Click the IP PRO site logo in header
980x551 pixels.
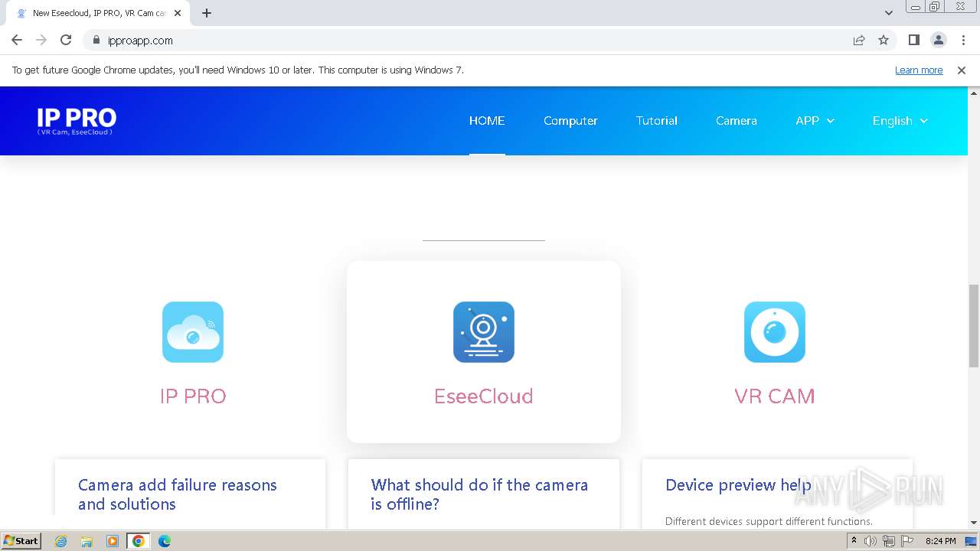point(77,121)
